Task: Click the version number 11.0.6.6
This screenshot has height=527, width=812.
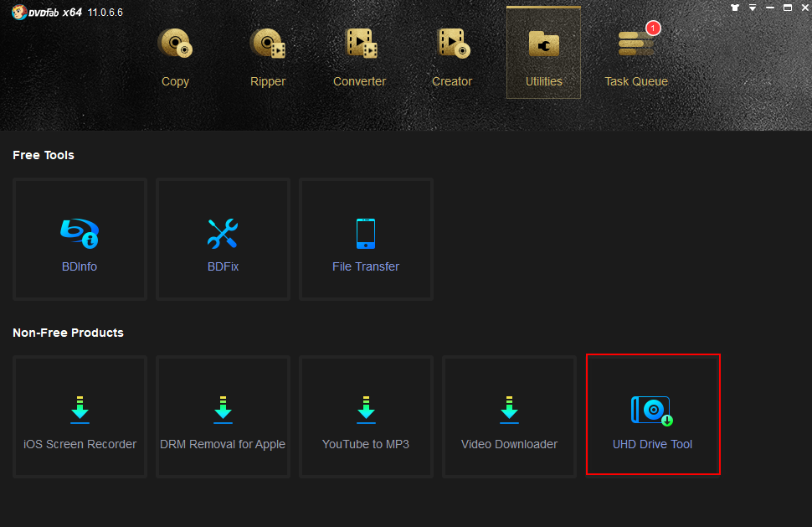Action: click(x=105, y=13)
